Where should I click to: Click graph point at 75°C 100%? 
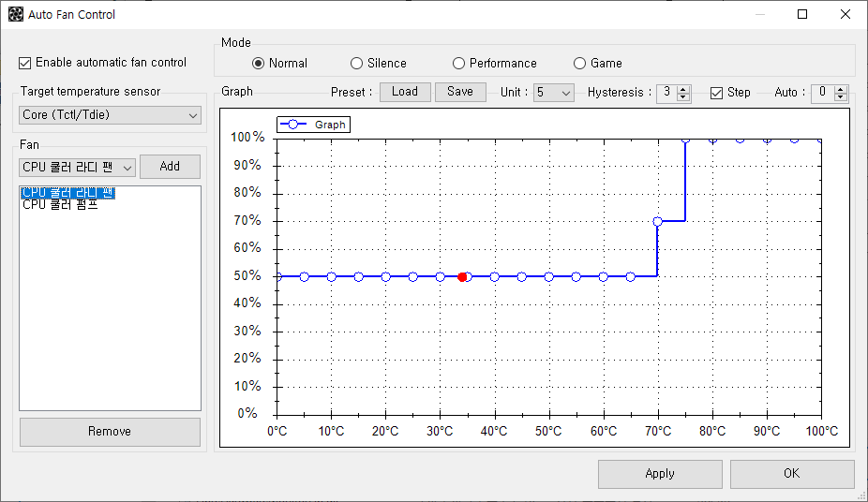685,140
